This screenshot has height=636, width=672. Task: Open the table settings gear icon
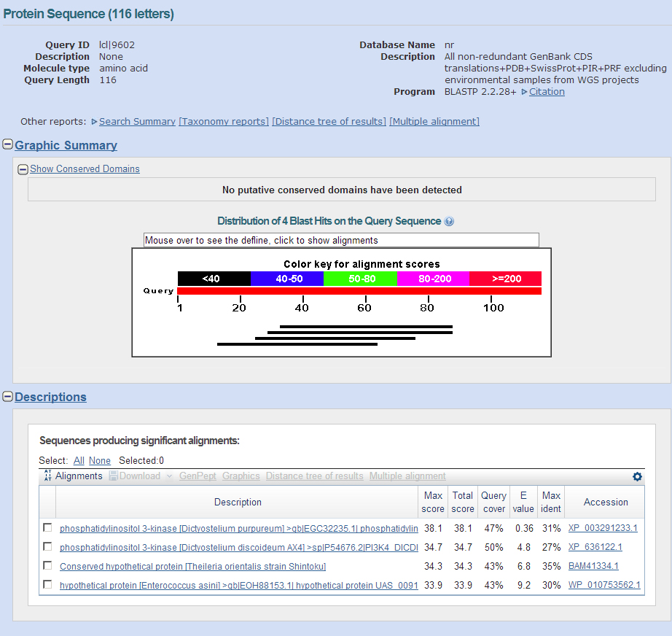pyautogui.click(x=637, y=476)
